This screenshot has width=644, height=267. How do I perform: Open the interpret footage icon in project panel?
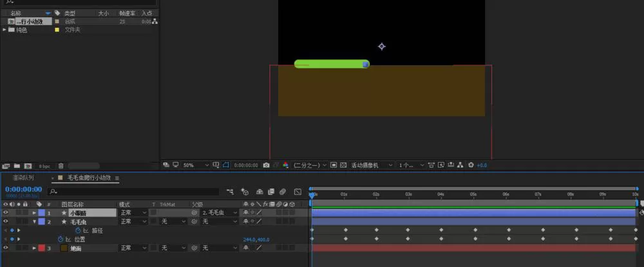click(x=6, y=166)
